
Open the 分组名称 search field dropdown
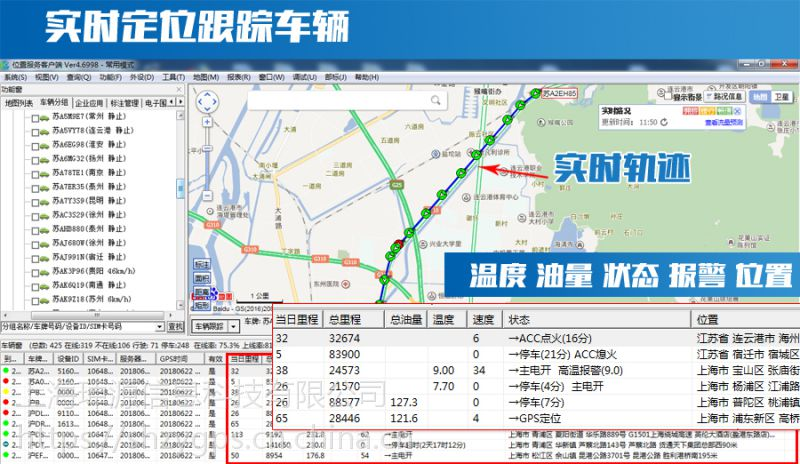[159, 326]
